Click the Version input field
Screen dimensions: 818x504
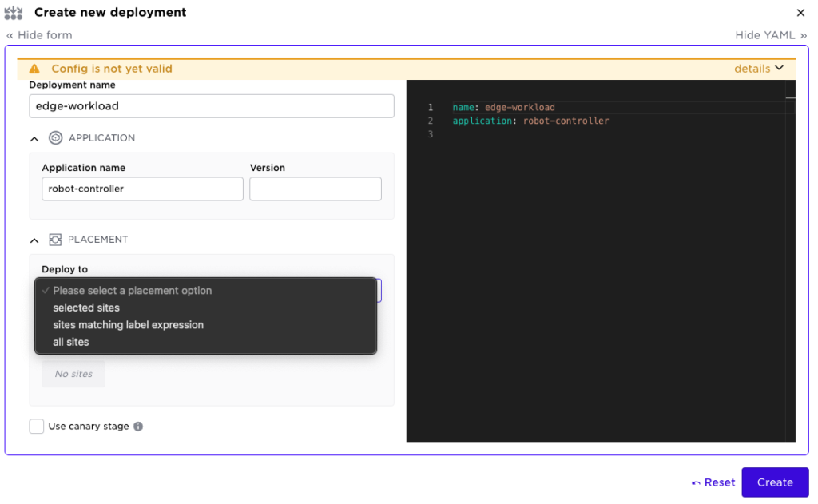point(315,189)
